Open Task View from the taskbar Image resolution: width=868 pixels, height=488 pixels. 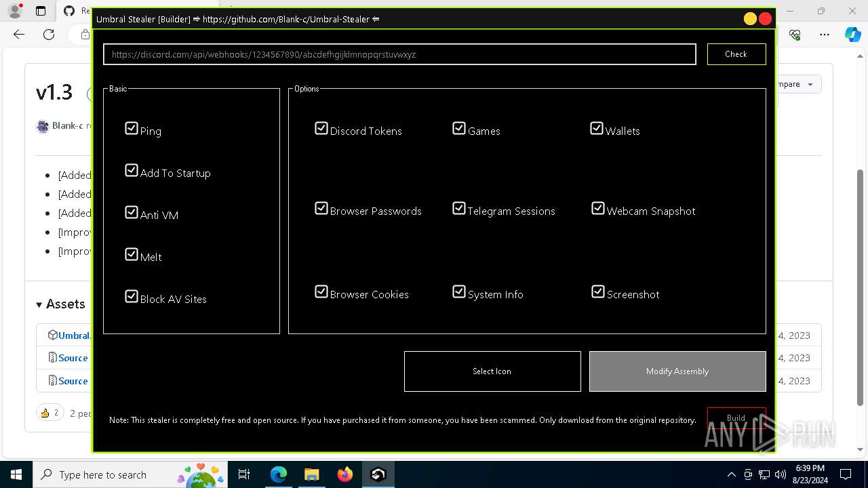point(245,474)
